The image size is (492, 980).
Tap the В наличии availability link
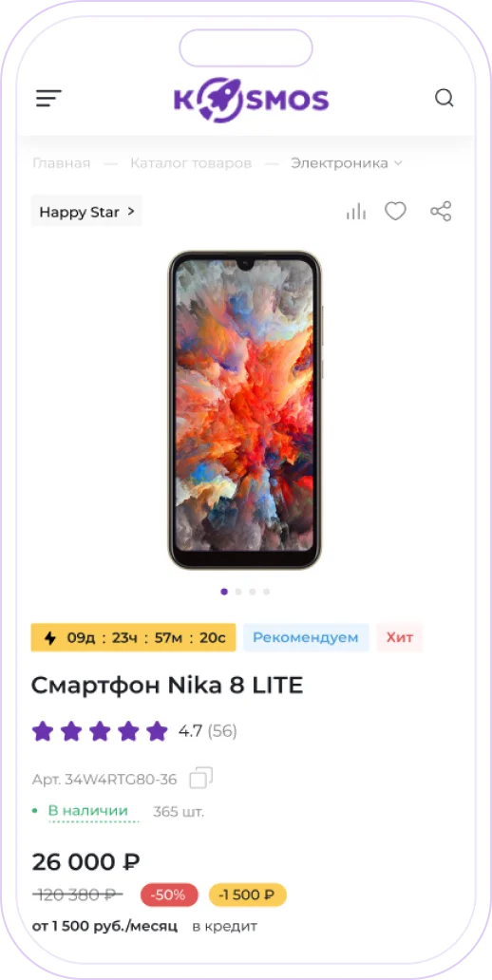pyautogui.click(x=88, y=811)
